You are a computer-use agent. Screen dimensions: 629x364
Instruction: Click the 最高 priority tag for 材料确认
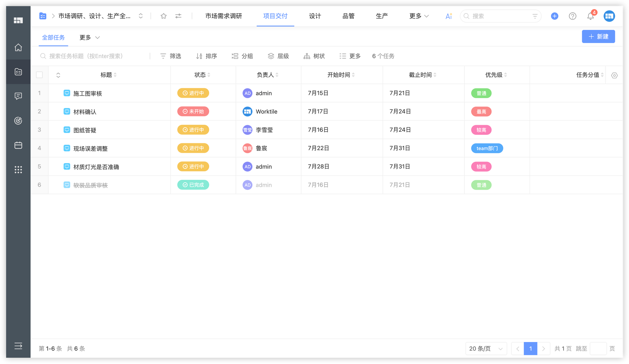[x=481, y=112]
